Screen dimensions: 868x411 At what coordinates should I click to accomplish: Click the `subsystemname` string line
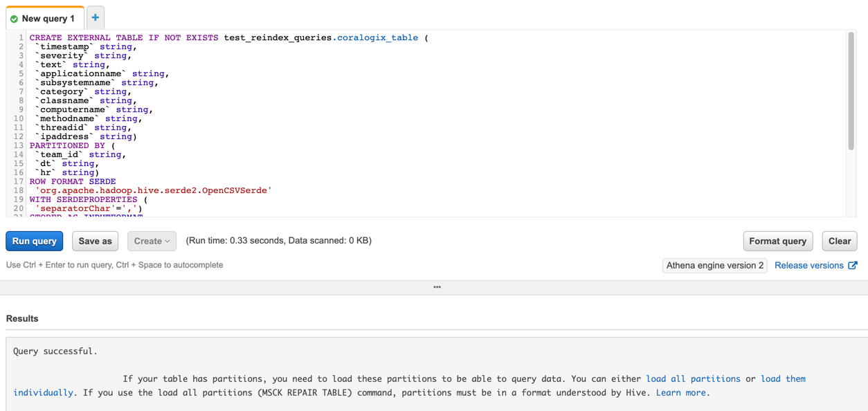pyautogui.click(x=97, y=82)
